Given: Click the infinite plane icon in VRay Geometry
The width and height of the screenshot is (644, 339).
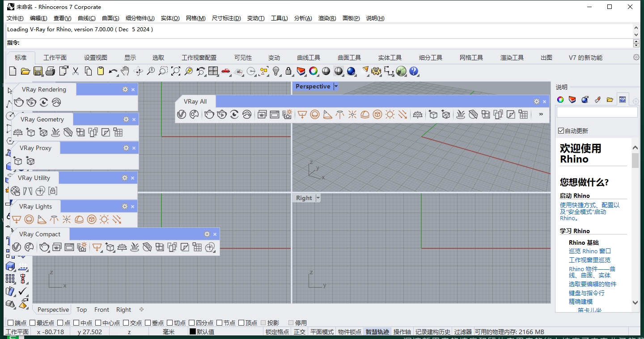Looking at the screenshot, I should point(18,132).
